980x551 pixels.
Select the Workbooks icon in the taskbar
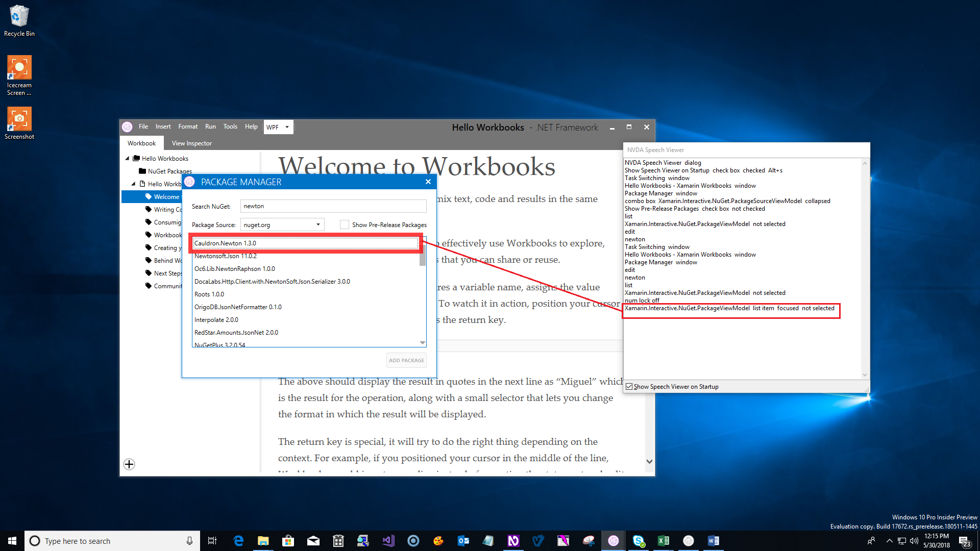[613, 540]
